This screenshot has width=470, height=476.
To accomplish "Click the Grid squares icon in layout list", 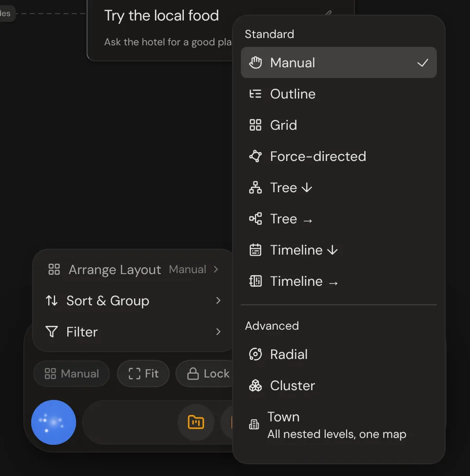I will click(255, 125).
